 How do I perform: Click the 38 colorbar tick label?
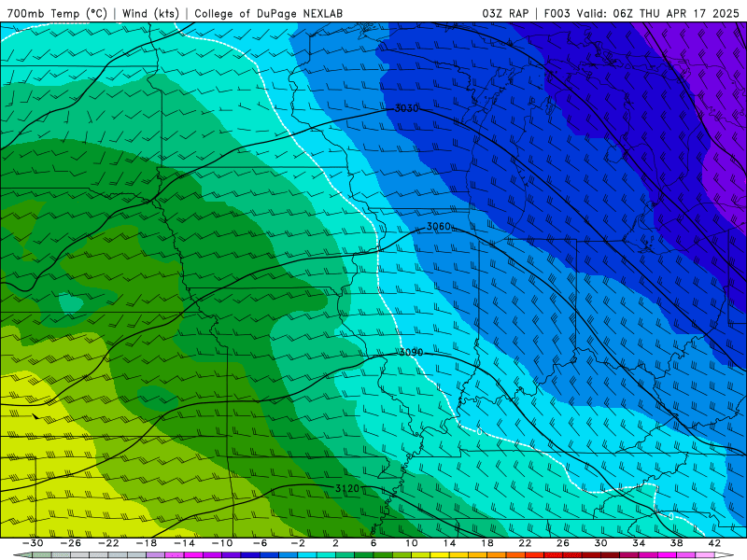tap(676, 543)
